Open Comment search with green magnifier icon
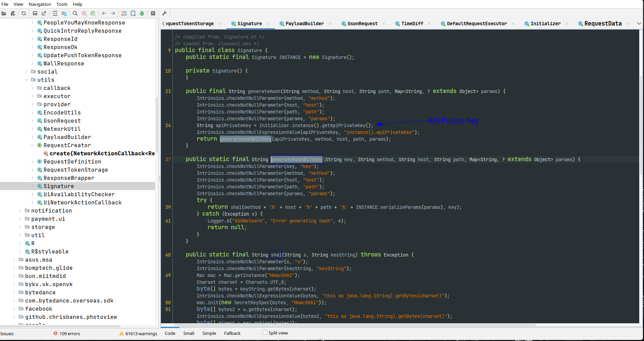644x341 pixels. coord(93,13)
